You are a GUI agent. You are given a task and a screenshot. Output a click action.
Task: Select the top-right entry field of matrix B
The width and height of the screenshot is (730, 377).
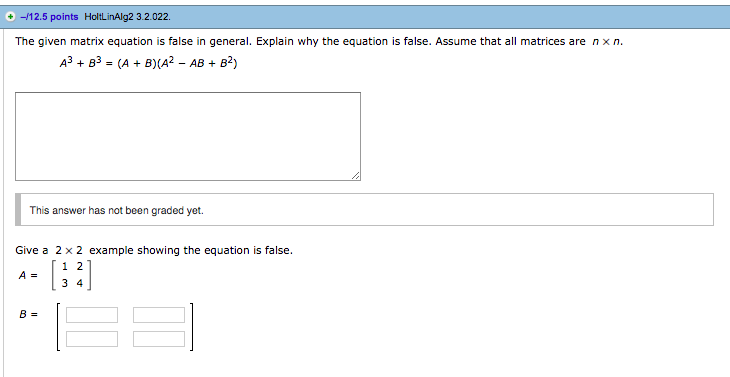pos(159,315)
